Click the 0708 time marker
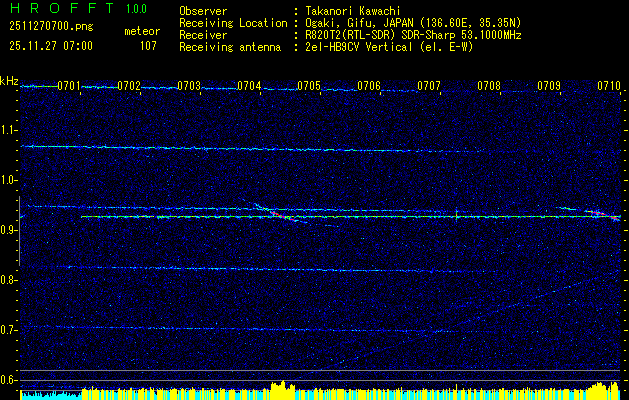 [x=489, y=86]
